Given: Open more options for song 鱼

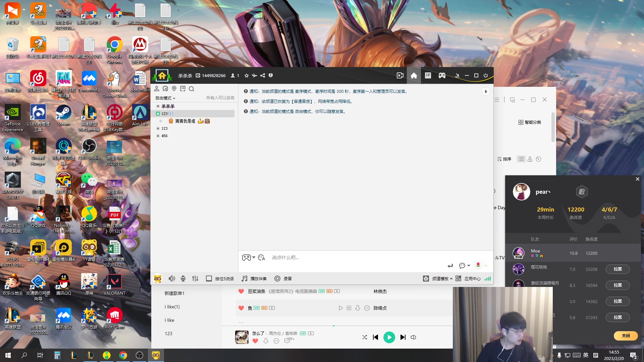Looking at the screenshot, I should (x=367, y=308).
